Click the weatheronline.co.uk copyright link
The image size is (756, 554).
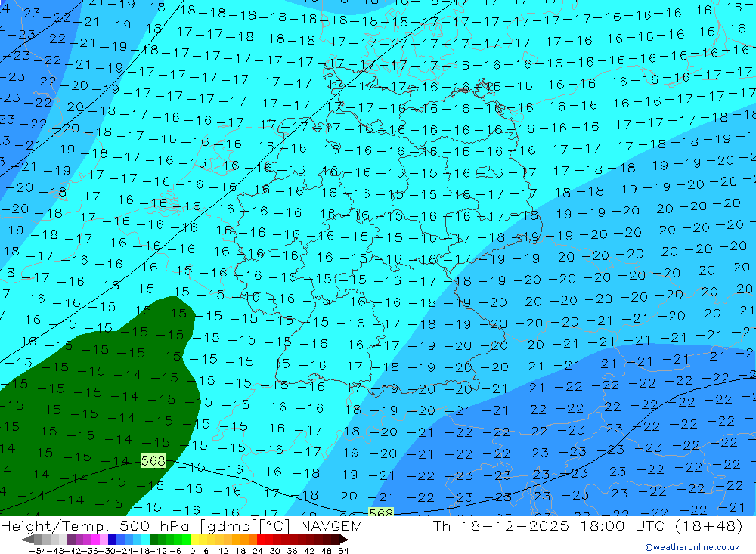coord(692,547)
